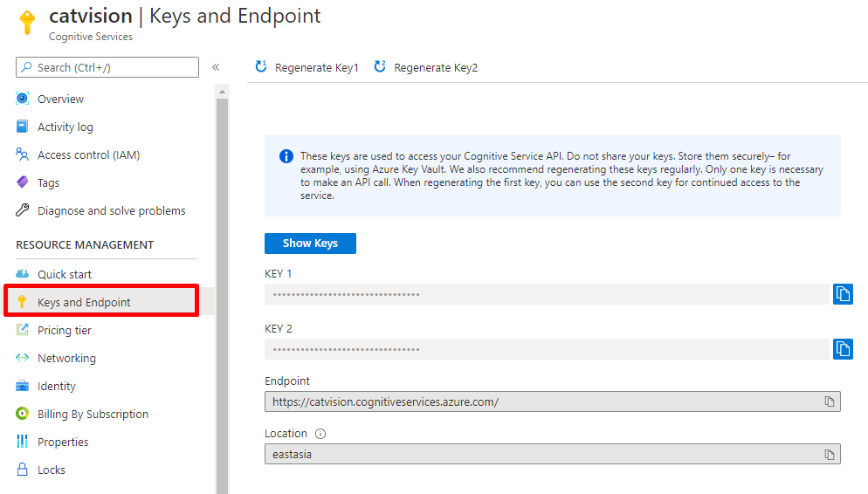This screenshot has width=868, height=494.
Task: Click the Location info icon
Action: click(320, 434)
